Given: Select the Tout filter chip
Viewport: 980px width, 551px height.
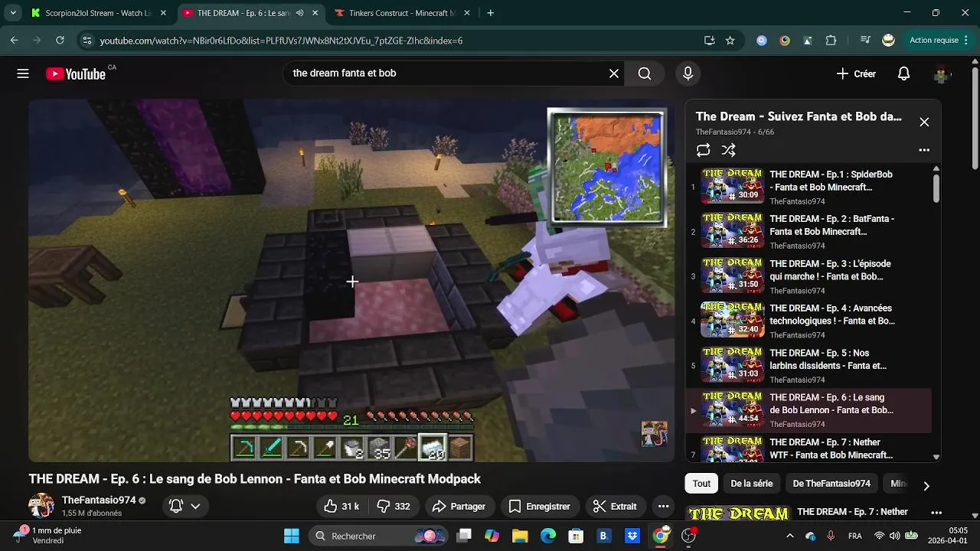Looking at the screenshot, I should [x=701, y=484].
